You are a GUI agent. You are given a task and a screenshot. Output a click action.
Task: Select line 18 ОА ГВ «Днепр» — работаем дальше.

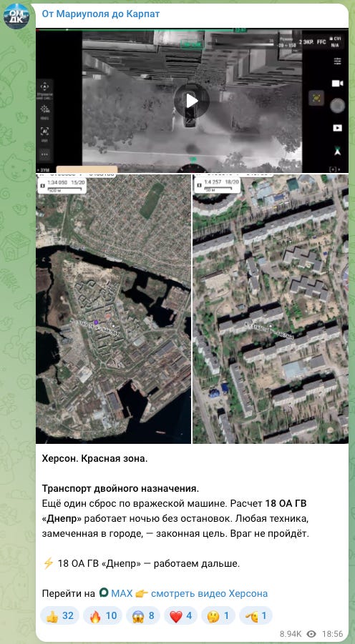click(x=141, y=563)
